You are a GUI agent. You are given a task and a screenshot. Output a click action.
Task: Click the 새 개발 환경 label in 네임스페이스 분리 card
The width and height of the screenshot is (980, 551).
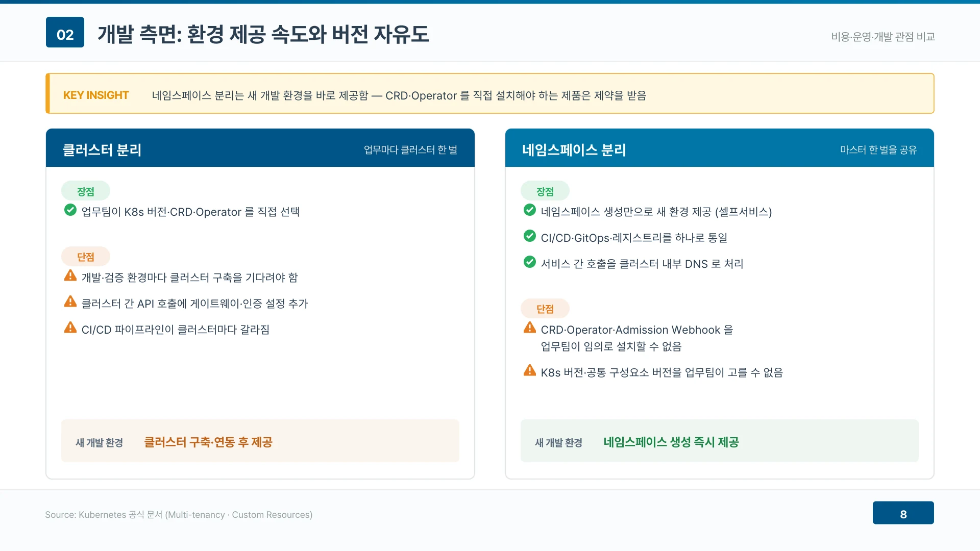tap(559, 442)
